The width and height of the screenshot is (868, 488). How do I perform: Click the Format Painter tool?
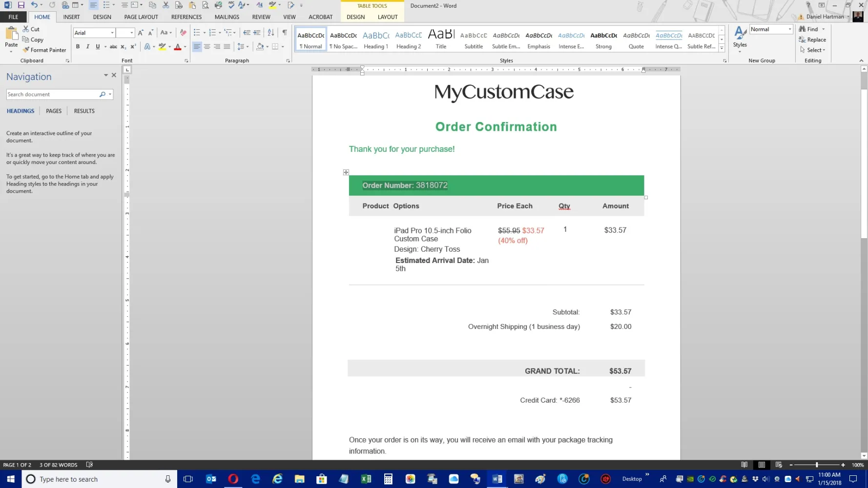pyautogui.click(x=44, y=50)
